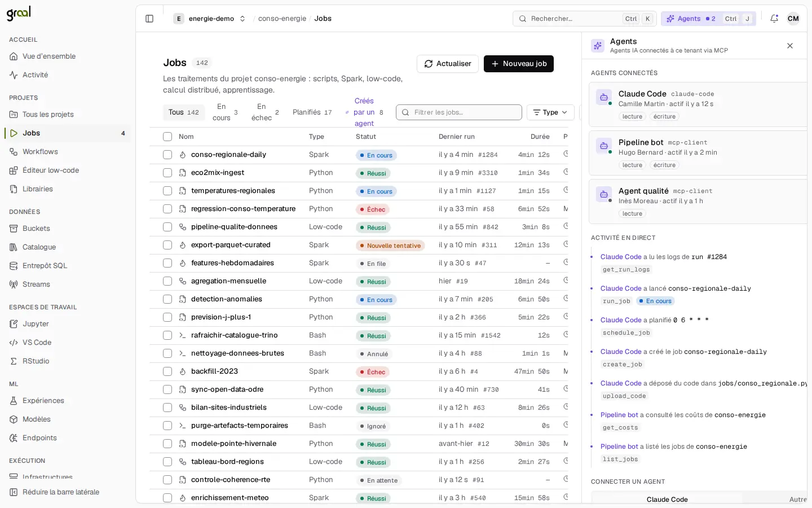The image size is (812, 508).
Task: Click the Pipeline bot agent card
Action: click(x=698, y=153)
